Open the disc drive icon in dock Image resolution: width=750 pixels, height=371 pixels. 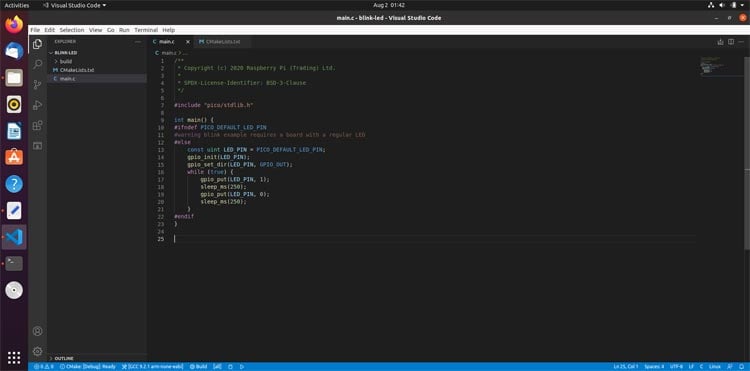14,290
